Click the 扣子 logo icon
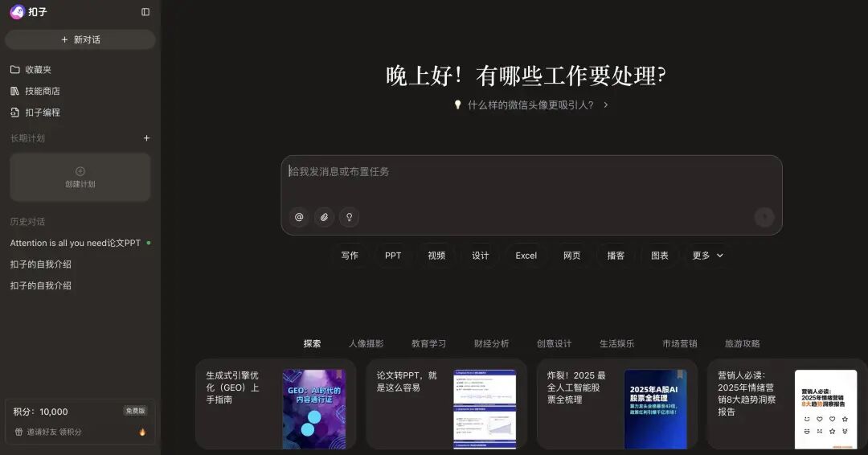This screenshot has height=455, width=868. [x=17, y=11]
